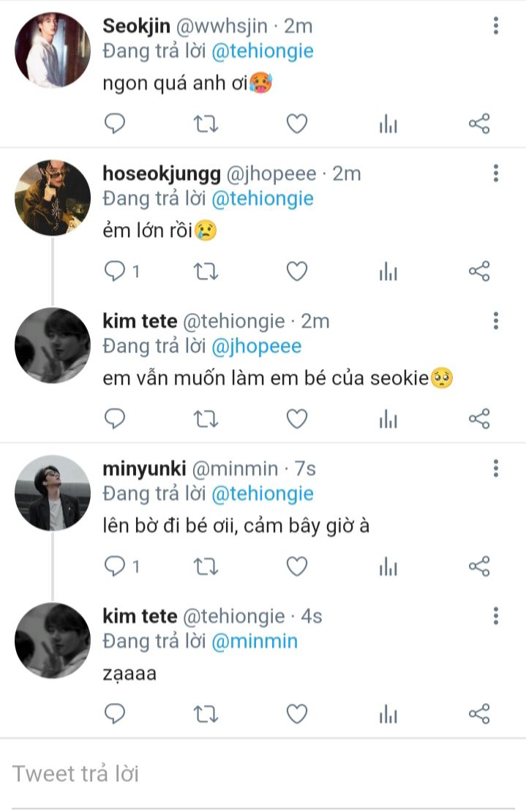Open the @jhopeee mention link

pos(256,347)
